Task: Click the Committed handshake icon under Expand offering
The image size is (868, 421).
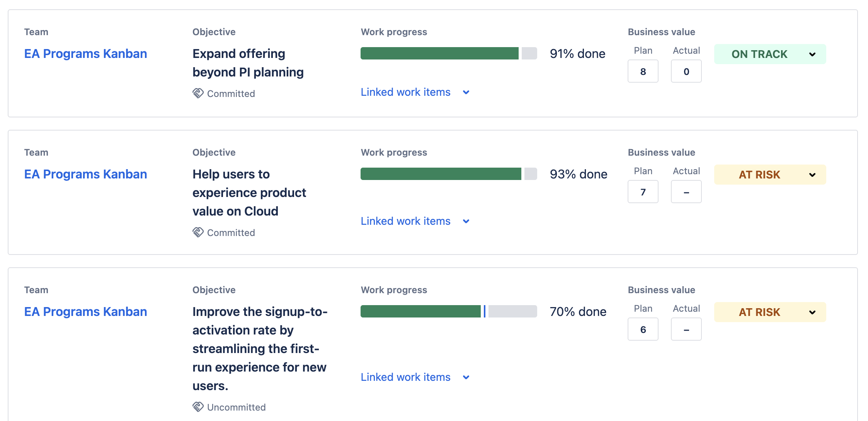Action: point(198,93)
